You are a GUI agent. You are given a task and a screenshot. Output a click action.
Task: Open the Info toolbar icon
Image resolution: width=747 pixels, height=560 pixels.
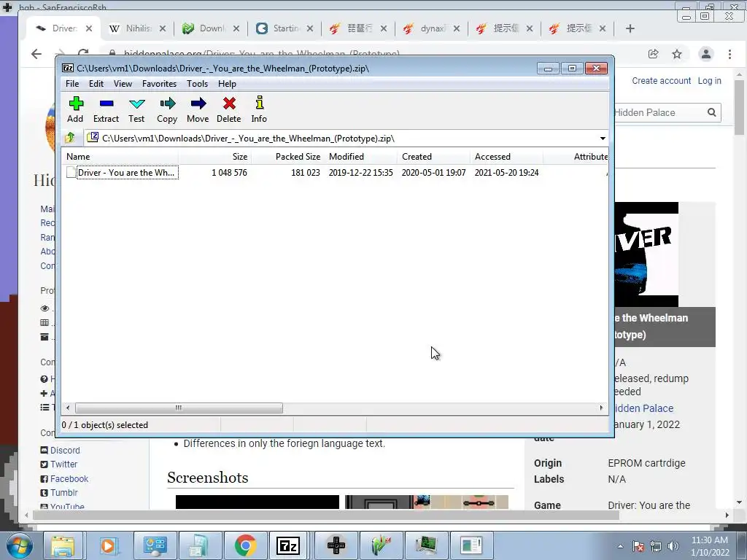259,109
